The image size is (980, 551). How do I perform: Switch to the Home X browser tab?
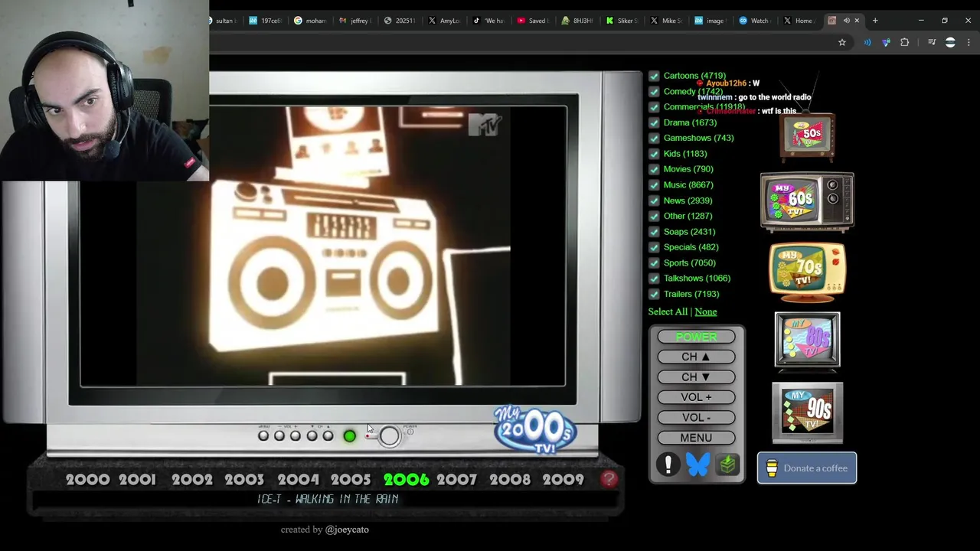coord(799,21)
